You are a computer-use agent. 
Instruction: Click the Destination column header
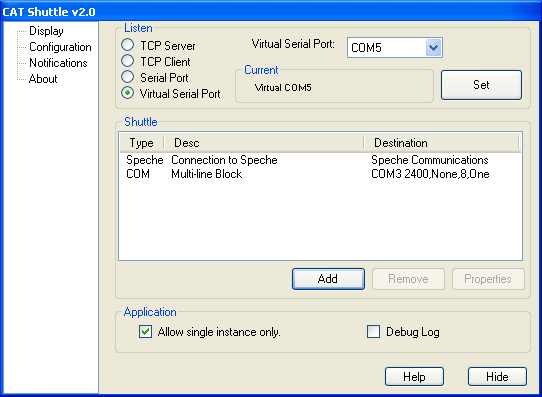pos(441,143)
